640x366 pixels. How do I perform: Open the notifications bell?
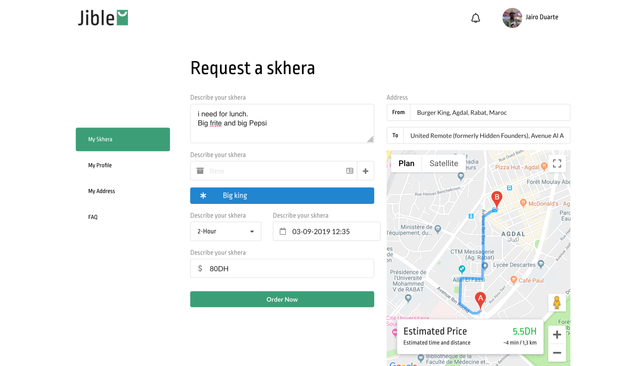pyautogui.click(x=476, y=18)
